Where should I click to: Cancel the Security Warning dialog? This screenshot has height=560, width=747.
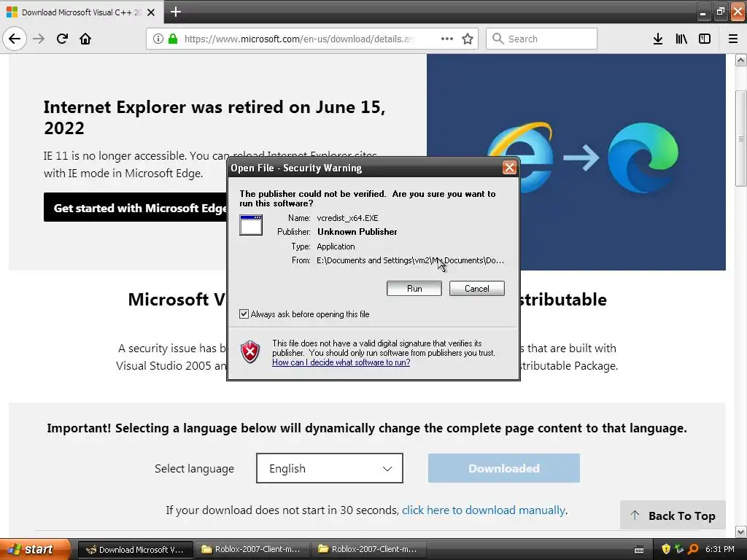(476, 289)
